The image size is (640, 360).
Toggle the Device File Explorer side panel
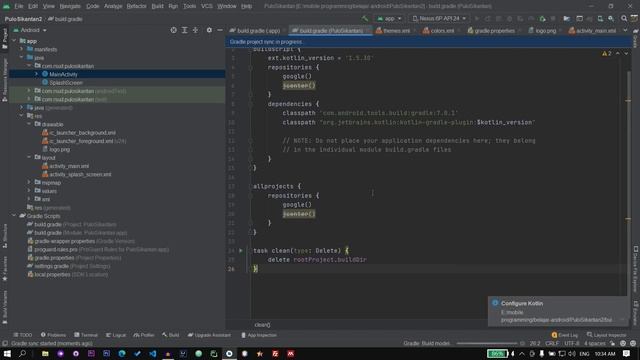pos(636,269)
